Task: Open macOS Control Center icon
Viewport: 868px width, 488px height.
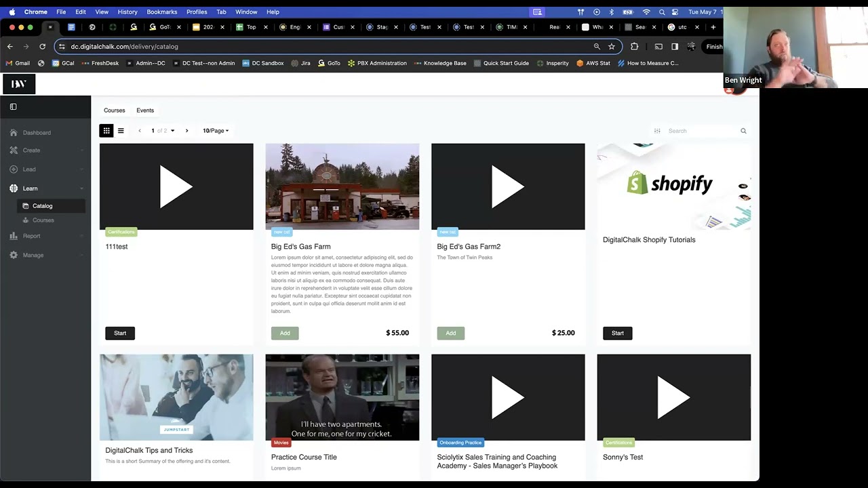Action: pos(675,12)
